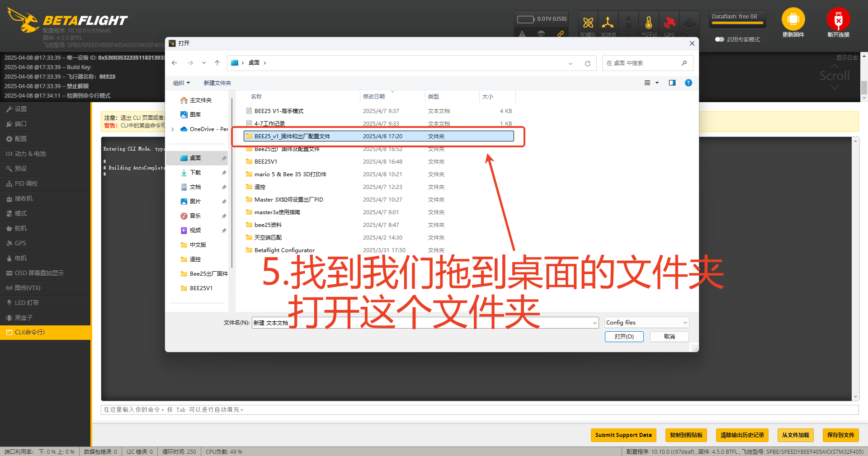Screen dimensions: 868x456
Task: Open the 端口 ports tab
Action: tap(45, 124)
